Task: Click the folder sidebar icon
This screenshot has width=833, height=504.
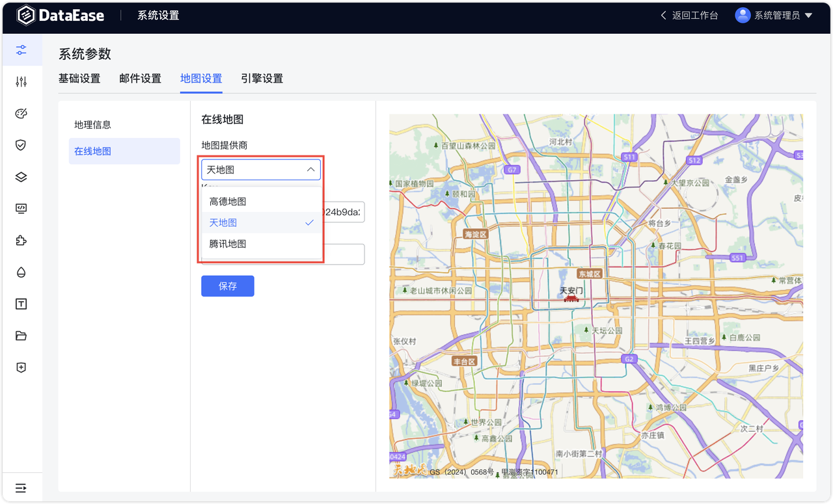Action: pos(21,336)
